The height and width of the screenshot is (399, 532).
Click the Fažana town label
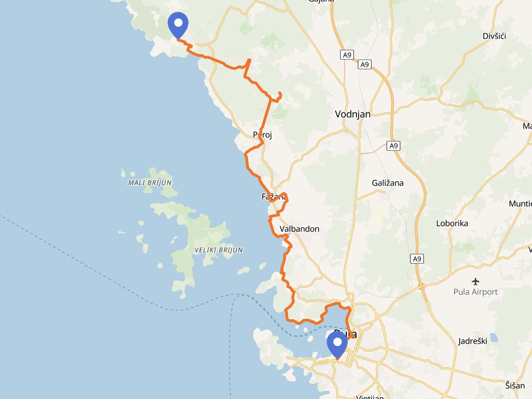click(x=274, y=197)
